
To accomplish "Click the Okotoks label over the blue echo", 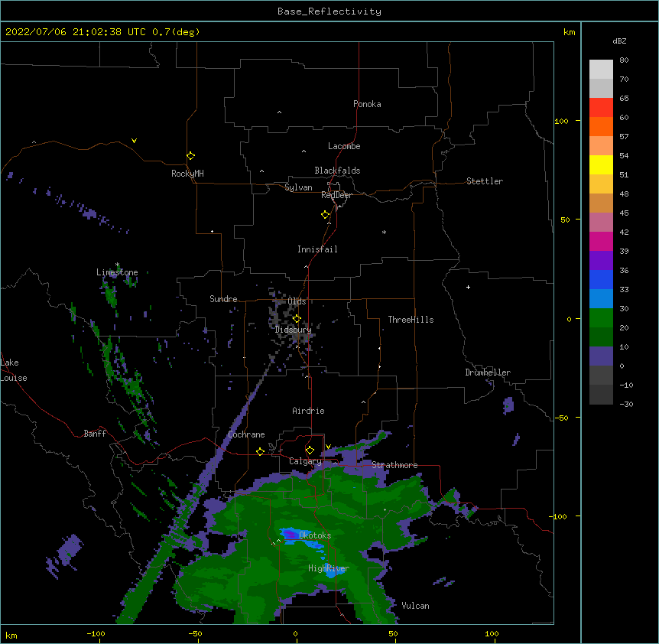I will (x=315, y=535).
